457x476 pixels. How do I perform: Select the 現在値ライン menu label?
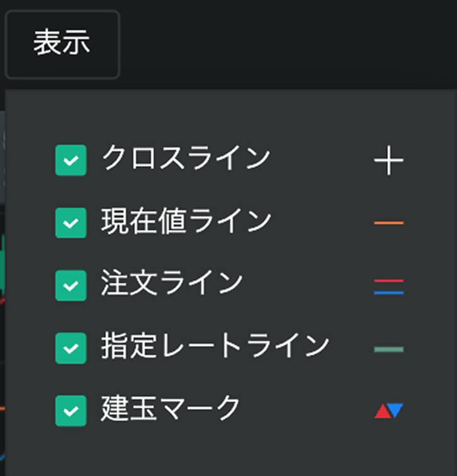coord(186,221)
